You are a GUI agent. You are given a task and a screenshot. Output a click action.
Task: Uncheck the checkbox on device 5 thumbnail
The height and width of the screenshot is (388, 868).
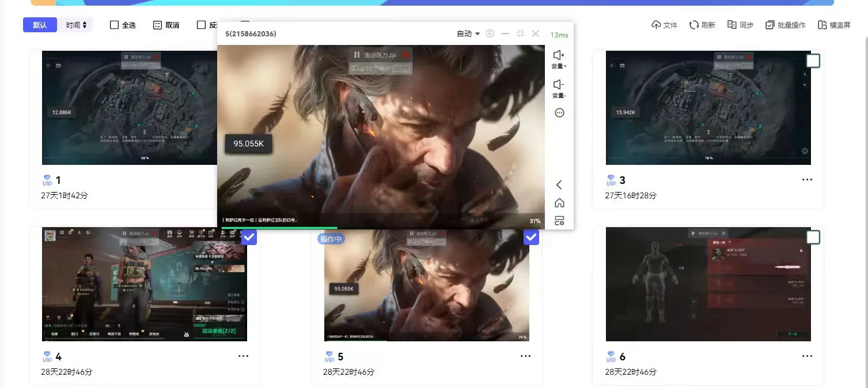531,237
